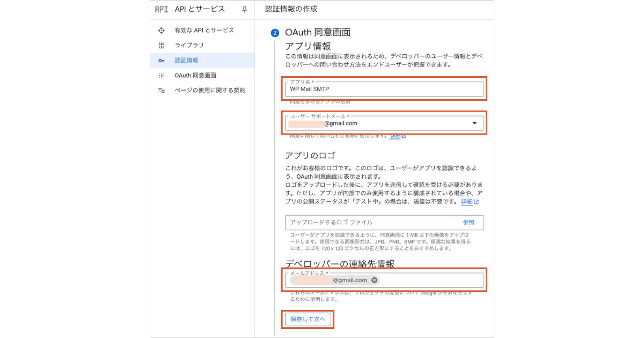Click the step 2 circle icon
Screen dimensions: 644x338
tap(275, 33)
